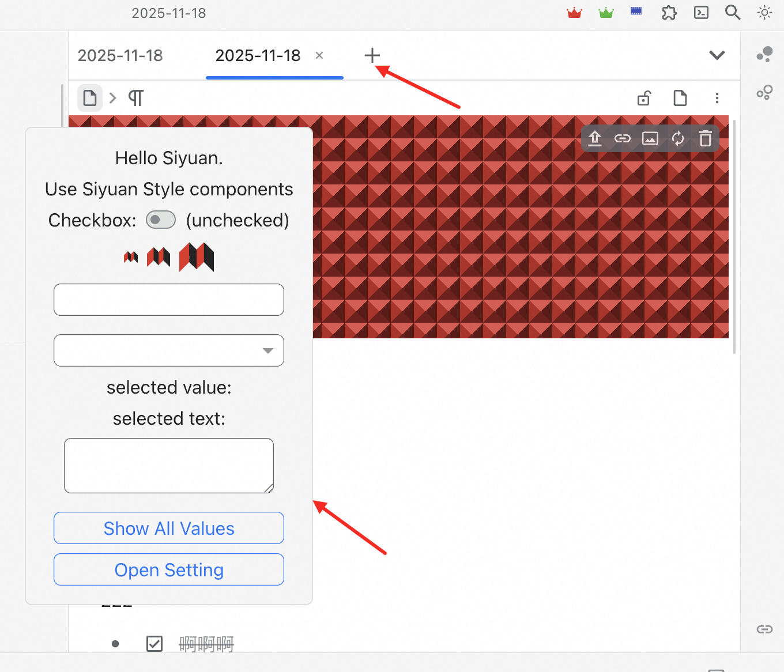The image size is (784, 672).
Task: Click the green crown icon
Action: pos(606,13)
